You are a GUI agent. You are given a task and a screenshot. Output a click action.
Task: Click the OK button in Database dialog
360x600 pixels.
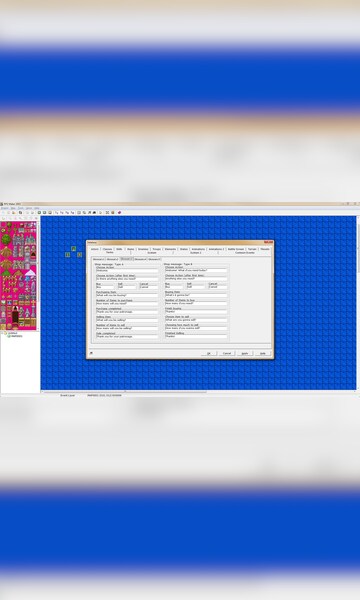coord(209,353)
